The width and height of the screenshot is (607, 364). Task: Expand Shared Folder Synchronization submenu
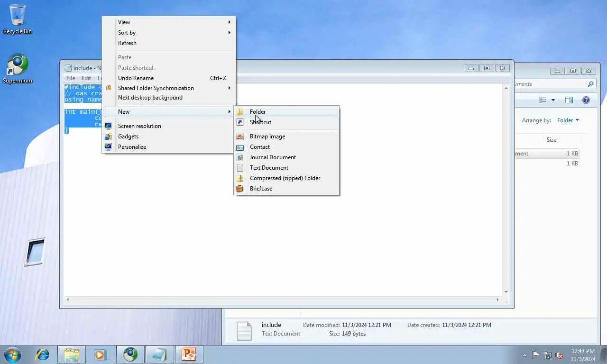click(x=169, y=88)
